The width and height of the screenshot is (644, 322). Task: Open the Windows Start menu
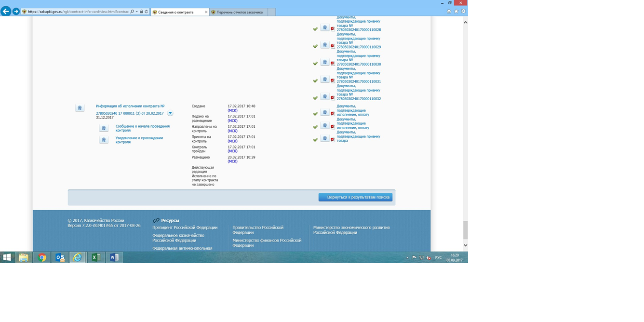tap(7, 257)
